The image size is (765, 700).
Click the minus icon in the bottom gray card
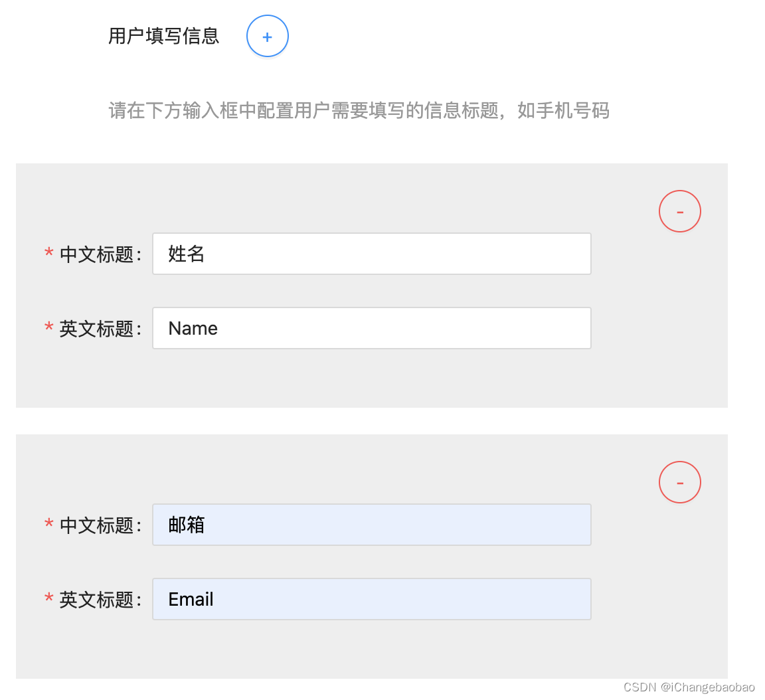[x=679, y=482]
